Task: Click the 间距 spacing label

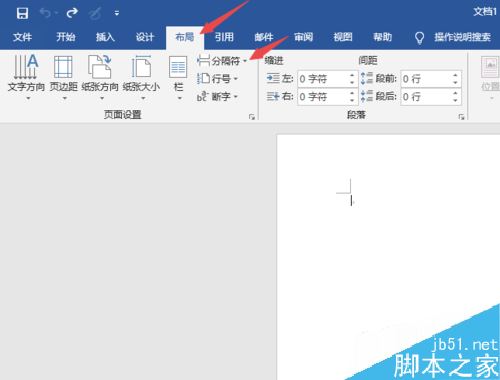Action: pyautogui.click(x=368, y=61)
